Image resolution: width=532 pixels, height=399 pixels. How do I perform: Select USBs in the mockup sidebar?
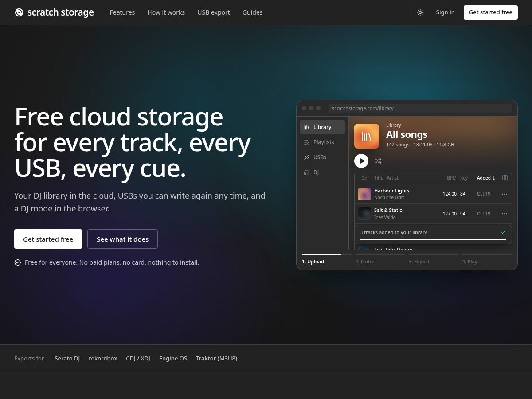click(322, 157)
